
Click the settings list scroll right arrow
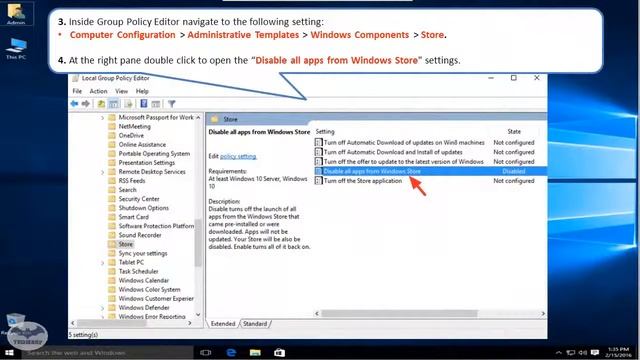pyautogui.click(x=543, y=313)
